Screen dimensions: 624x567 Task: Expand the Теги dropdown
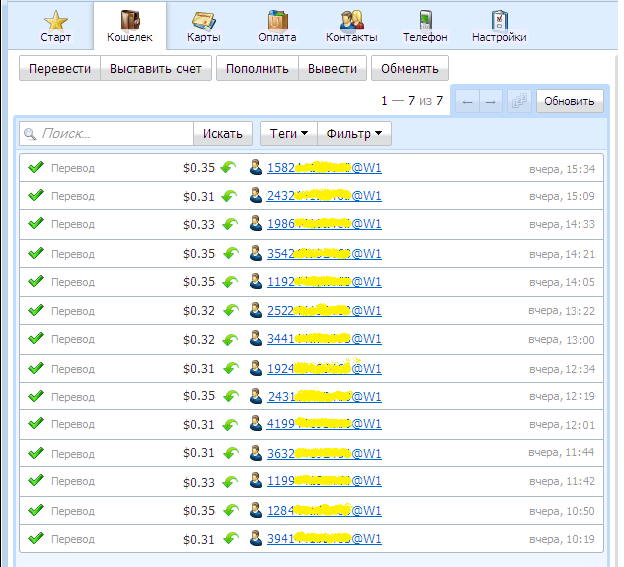click(289, 133)
